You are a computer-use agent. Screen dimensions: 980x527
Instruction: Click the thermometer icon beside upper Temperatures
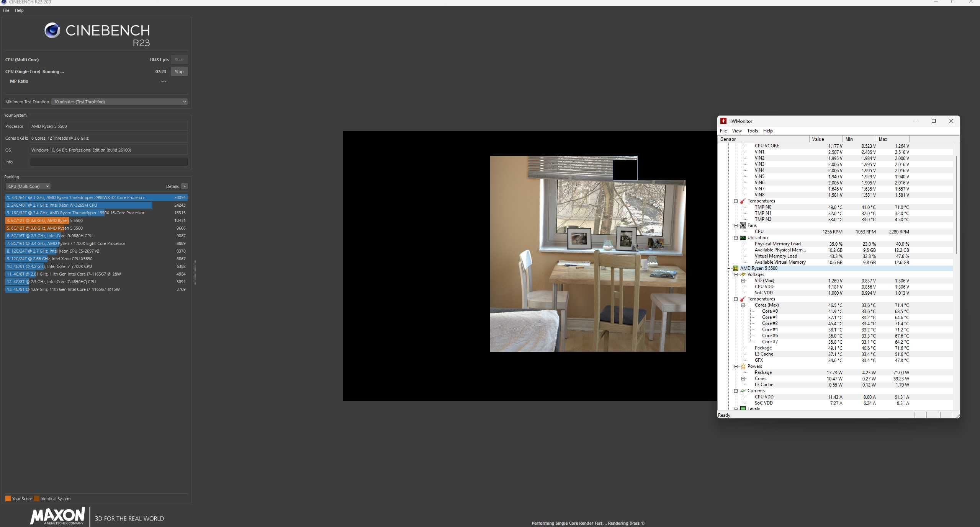pyautogui.click(x=743, y=201)
